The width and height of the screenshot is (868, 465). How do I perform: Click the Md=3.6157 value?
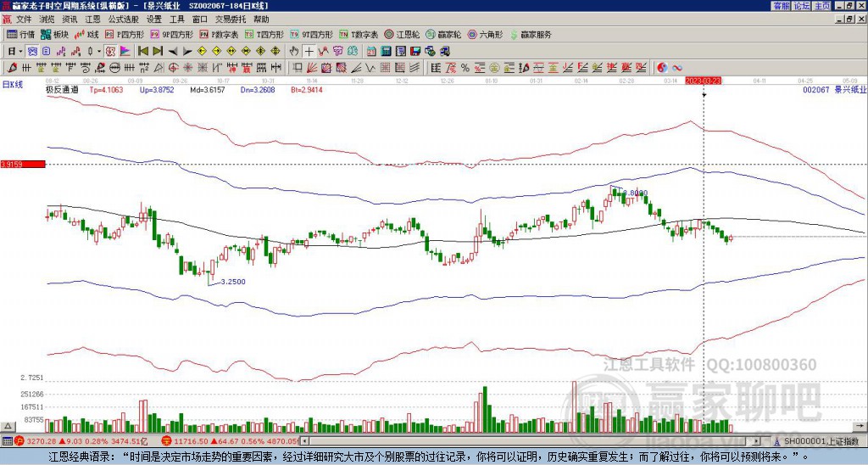(208, 89)
